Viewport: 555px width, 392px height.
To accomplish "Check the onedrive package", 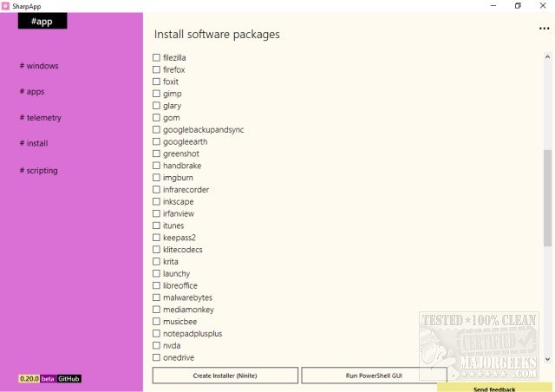I will (x=156, y=357).
